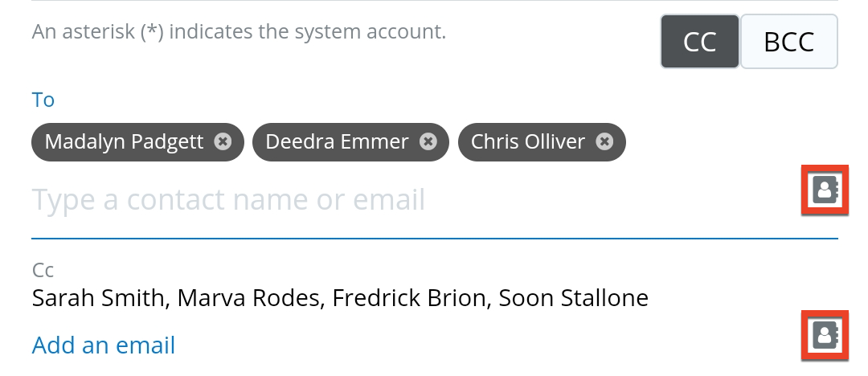Open the address book for the To field

point(825,190)
